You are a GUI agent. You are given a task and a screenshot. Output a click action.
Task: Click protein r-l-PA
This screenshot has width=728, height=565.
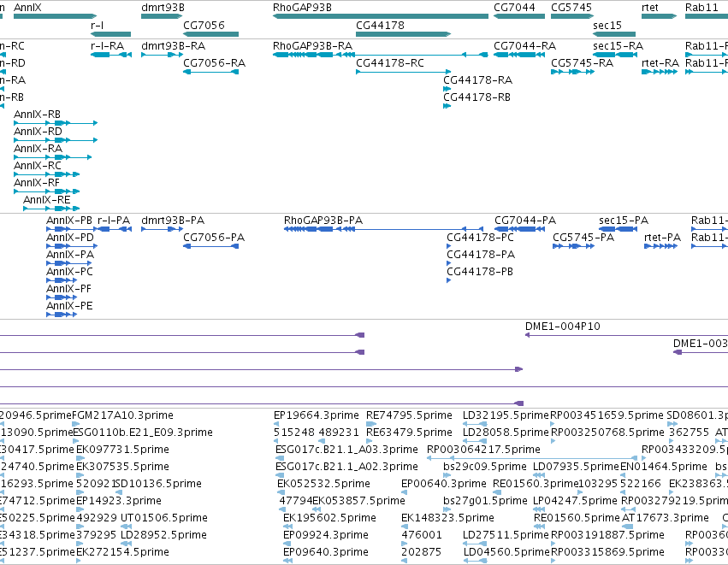pyautogui.click(x=115, y=229)
